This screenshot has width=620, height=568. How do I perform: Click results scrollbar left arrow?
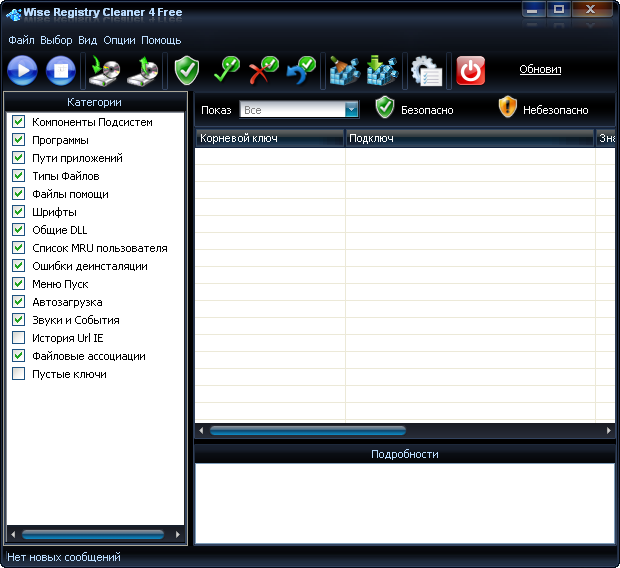(201, 430)
